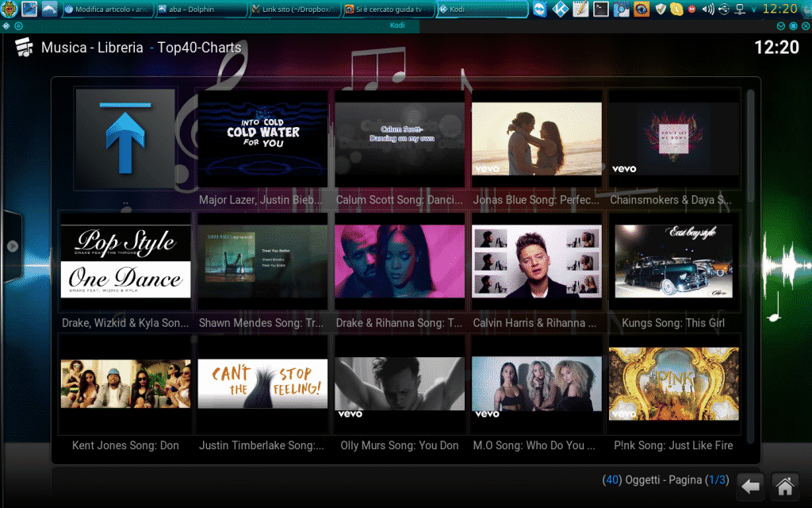Image resolution: width=812 pixels, height=508 pixels.
Task: Go up a folder with the blue arrow tile
Action: (125, 138)
